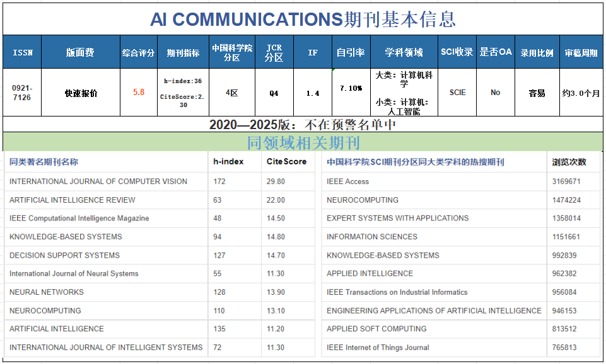
Task: Click the impact factor value 1.4
Action: (x=313, y=93)
